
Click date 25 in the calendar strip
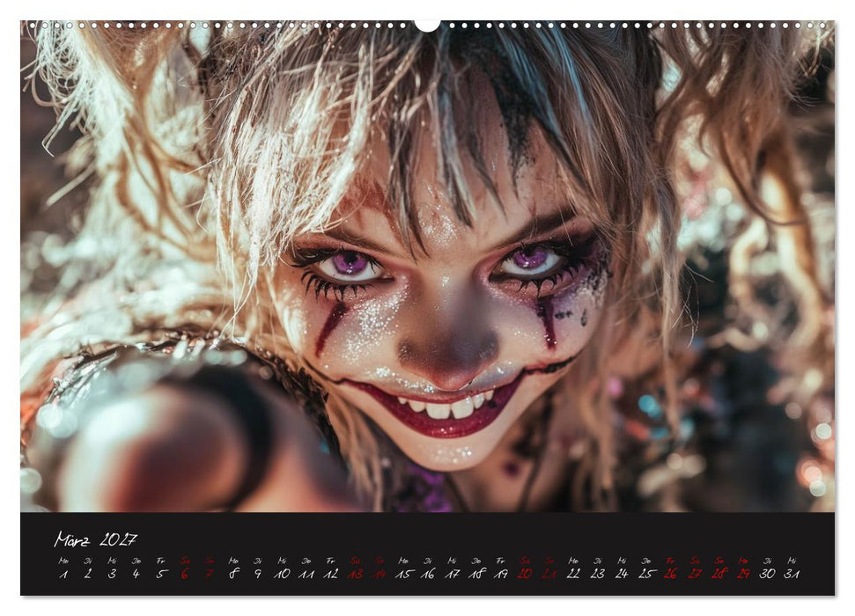(646, 574)
